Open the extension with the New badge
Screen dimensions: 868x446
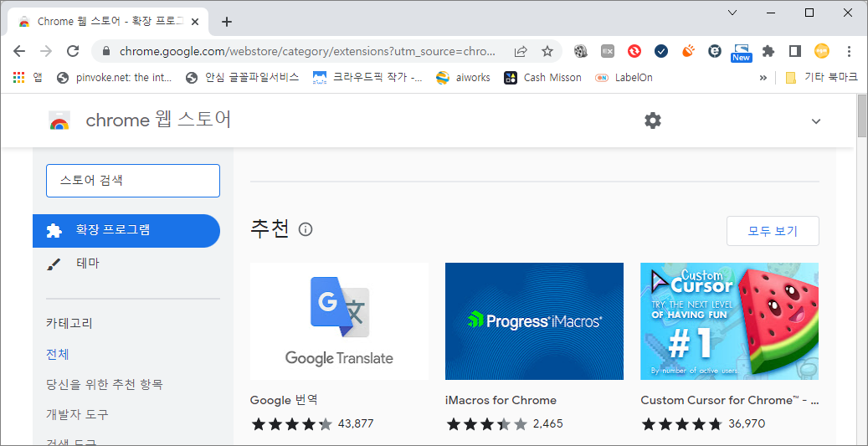click(x=742, y=53)
